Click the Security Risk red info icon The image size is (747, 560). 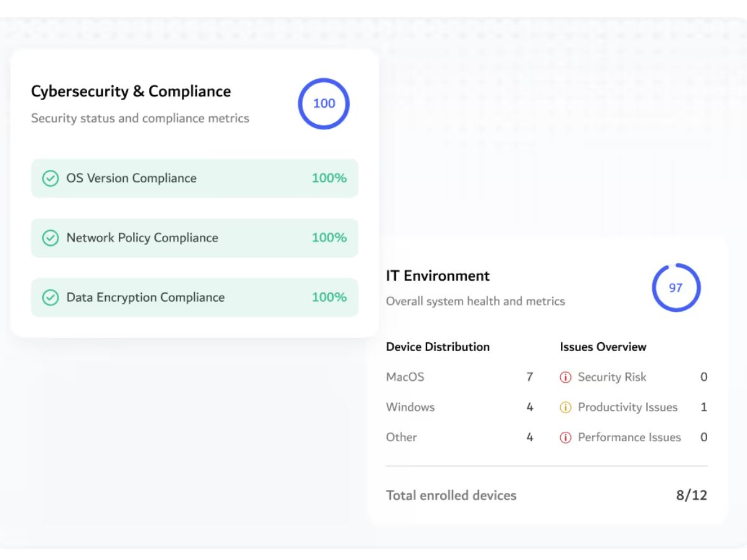565,377
